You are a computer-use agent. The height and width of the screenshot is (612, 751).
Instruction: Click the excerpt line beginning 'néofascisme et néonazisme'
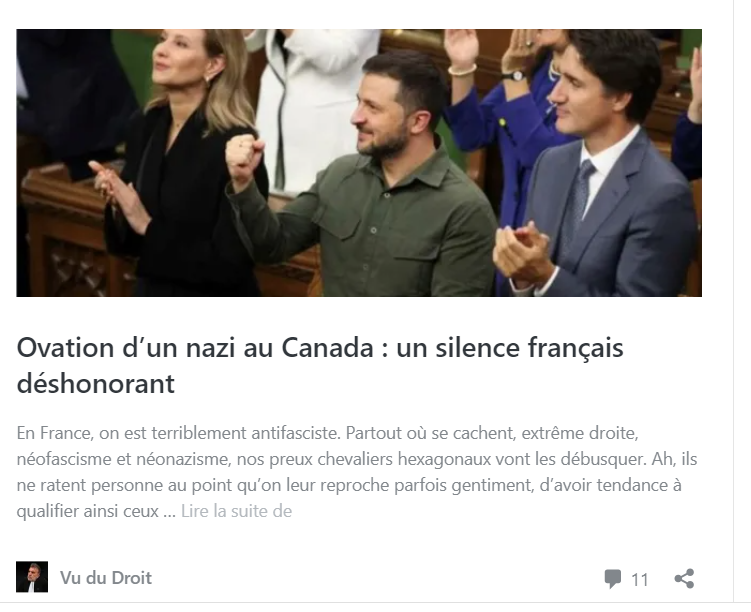[x=357, y=459]
